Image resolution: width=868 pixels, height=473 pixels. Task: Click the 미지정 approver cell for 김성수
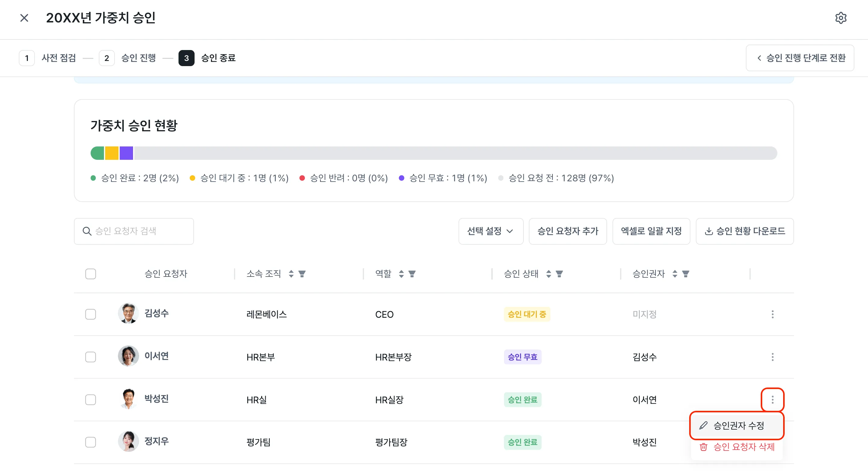tap(644, 314)
